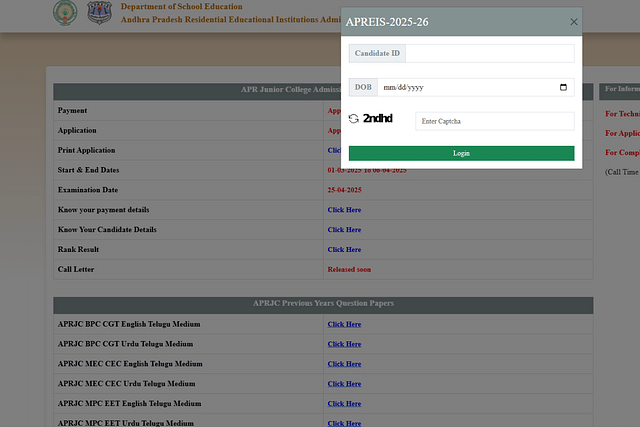This screenshot has height=427, width=640.
Task: Click the Payment row label
Action: click(x=72, y=111)
